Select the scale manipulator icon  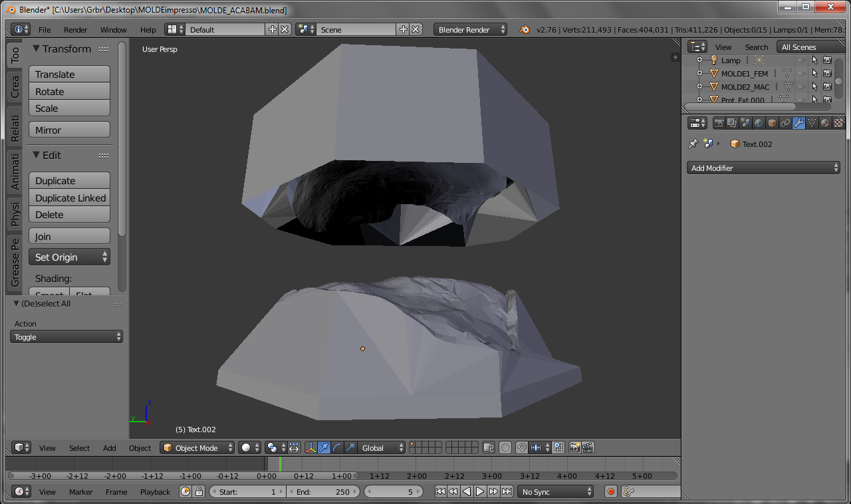point(350,447)
